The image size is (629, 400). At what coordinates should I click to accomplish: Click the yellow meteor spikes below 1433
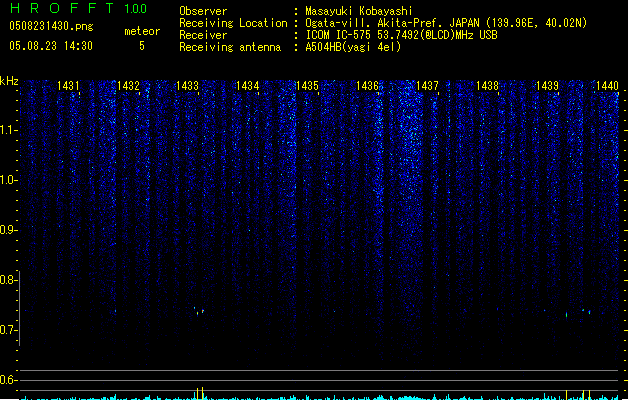pos(199,393)
